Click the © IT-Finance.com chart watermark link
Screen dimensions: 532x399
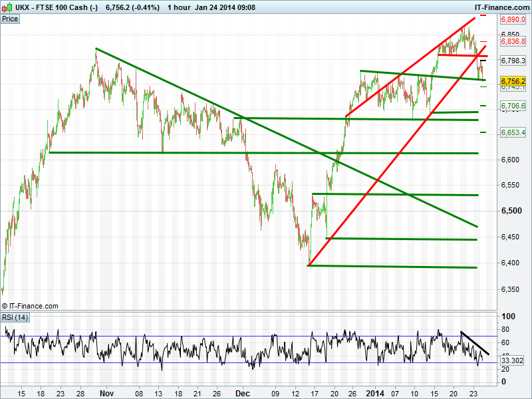pos(30,306)
